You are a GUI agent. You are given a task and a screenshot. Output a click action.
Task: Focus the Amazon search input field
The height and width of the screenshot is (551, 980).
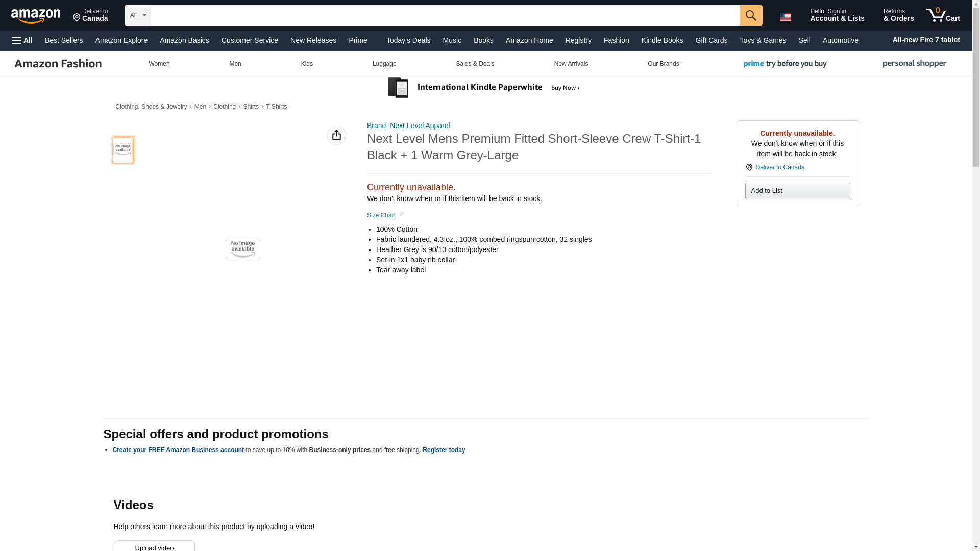[x=444, y=15]
